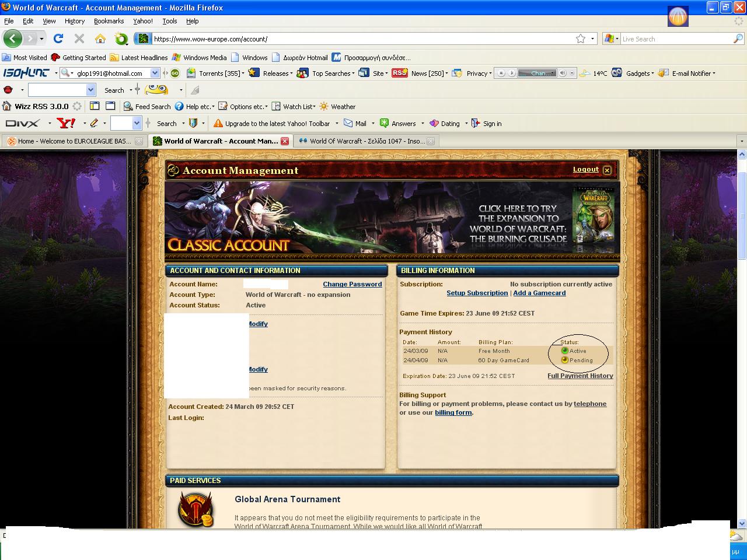Screen dimensions: 747x560
Task: Click the Wizz RSS home icon
Action: (7, 106)
